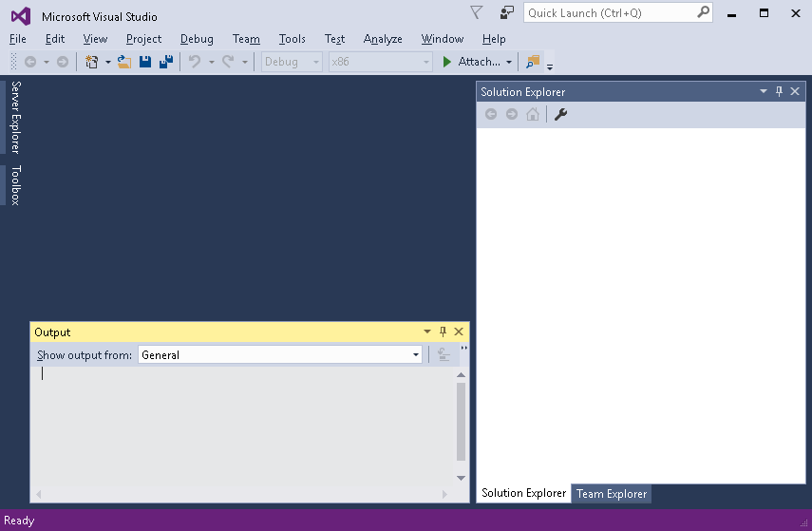Open the Analyze menu
812x531 pixels.
383,39
